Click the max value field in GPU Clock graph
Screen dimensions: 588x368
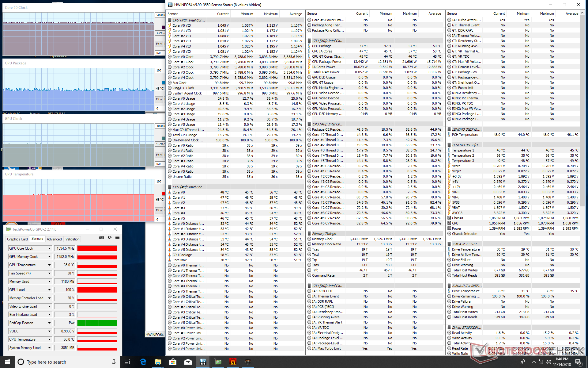pyautogui.click(x=160, y=126)
